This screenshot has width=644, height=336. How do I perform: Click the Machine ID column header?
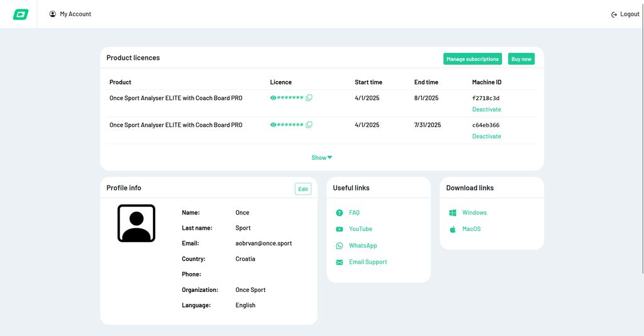point(486,82)
